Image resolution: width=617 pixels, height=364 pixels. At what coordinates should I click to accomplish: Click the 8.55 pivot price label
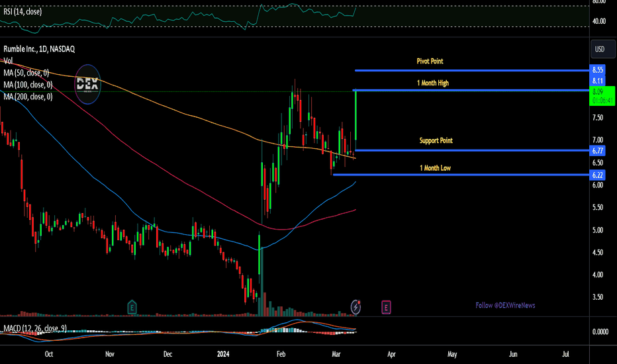pyautogui.click(x=597, y=70)
